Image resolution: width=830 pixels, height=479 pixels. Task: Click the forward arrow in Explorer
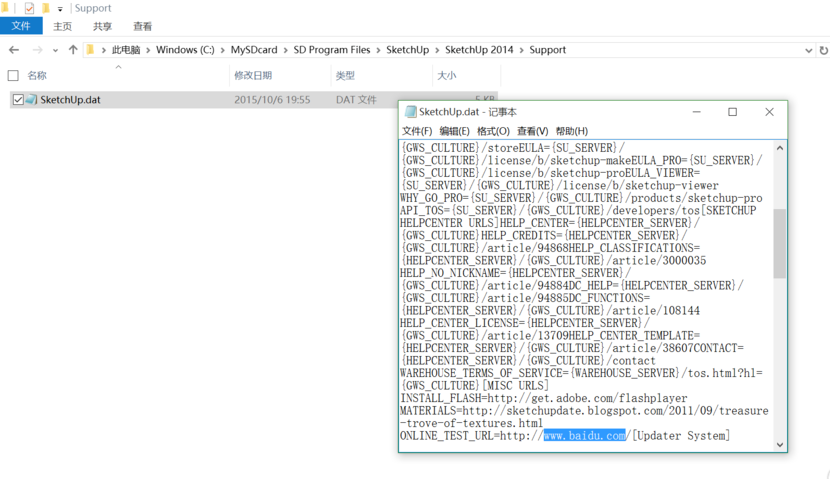pos(38,50)
